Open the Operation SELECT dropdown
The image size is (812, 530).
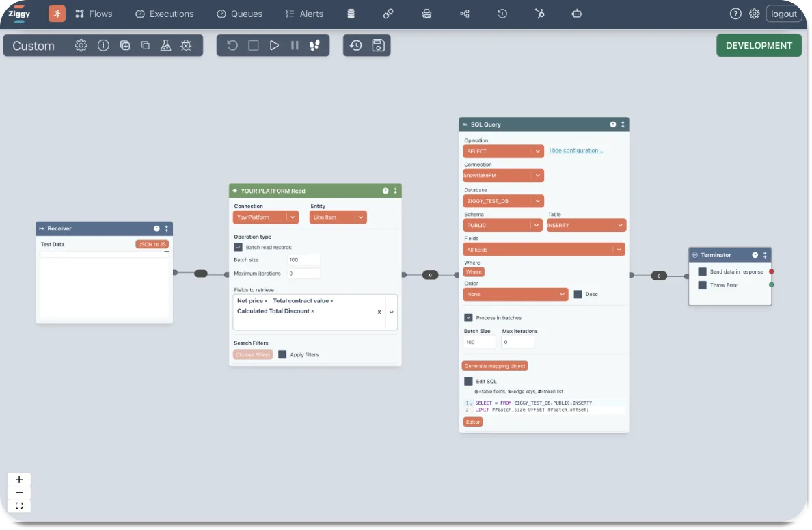[x=503, y=151]
